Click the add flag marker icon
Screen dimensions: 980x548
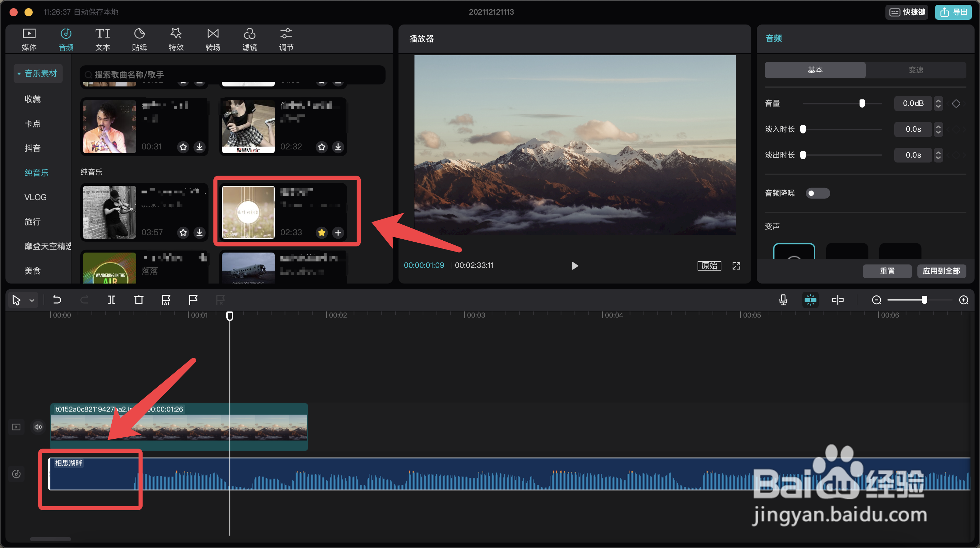pyautogui.click(x=193, y=300)
